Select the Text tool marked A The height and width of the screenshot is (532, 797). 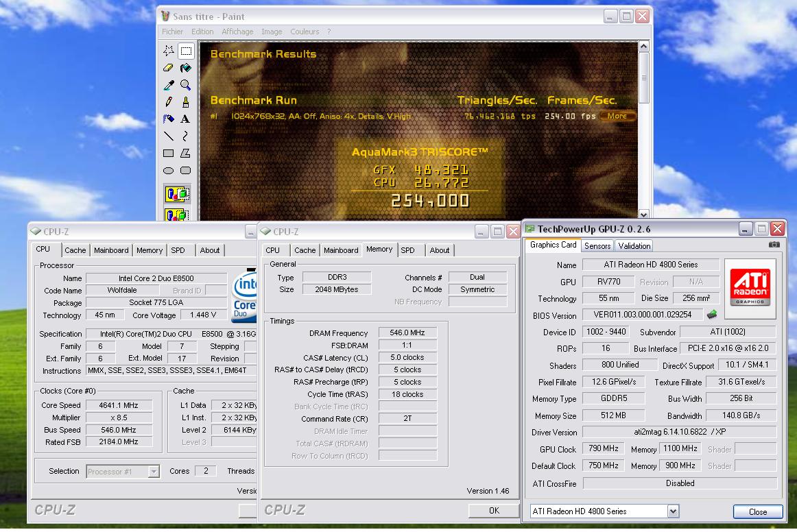pos(186,119)
